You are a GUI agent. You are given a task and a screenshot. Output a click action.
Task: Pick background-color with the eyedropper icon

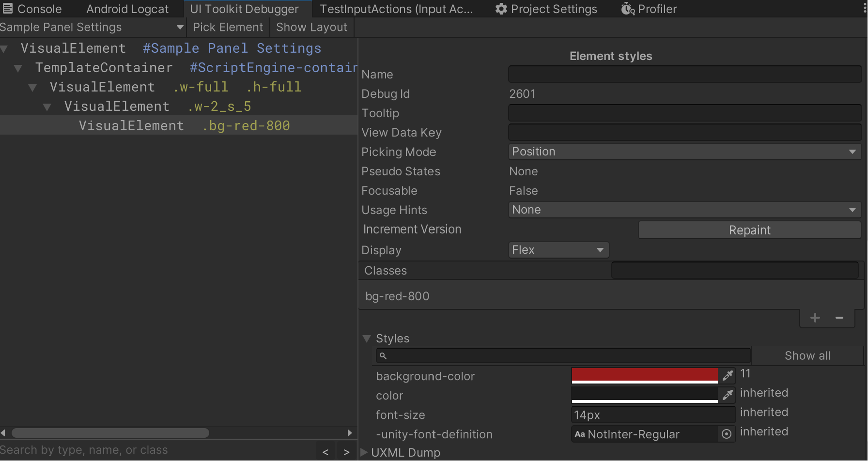pyautogui.click(x=728, y=375)
